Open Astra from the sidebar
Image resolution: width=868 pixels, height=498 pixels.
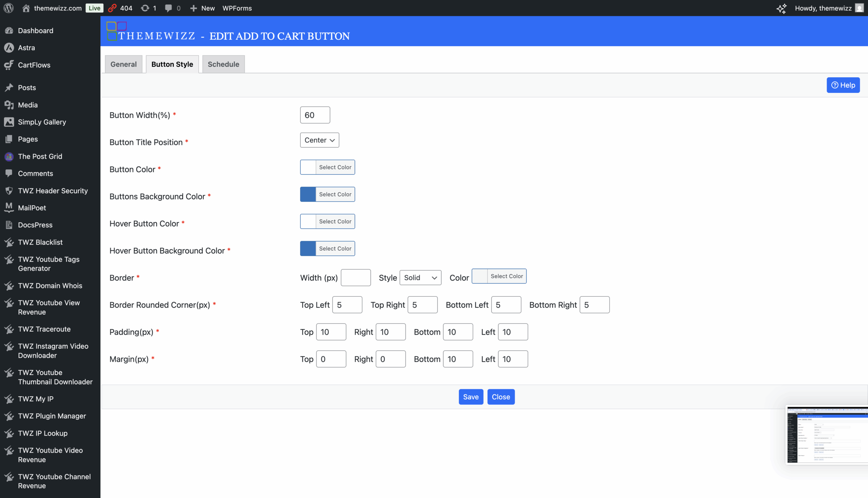[26, 47]
